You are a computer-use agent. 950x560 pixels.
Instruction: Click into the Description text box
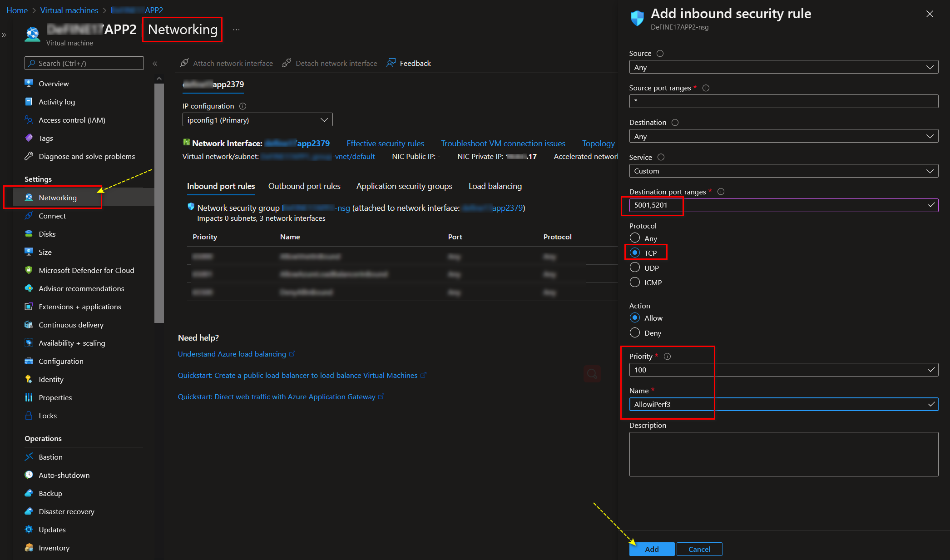(783, 454)
